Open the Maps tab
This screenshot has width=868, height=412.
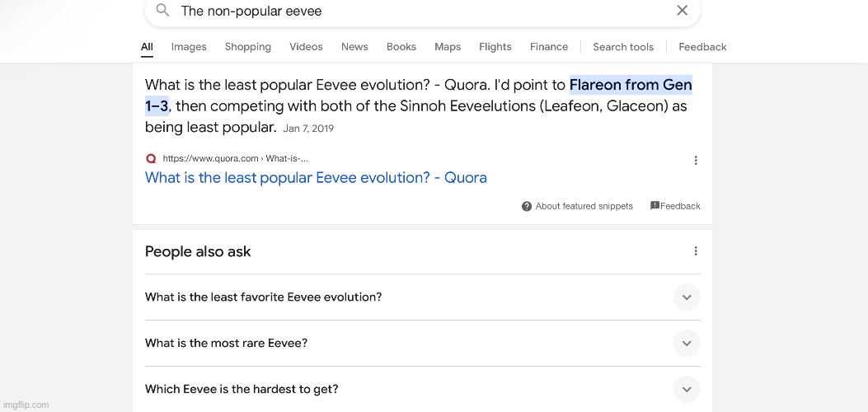(448, 47)
